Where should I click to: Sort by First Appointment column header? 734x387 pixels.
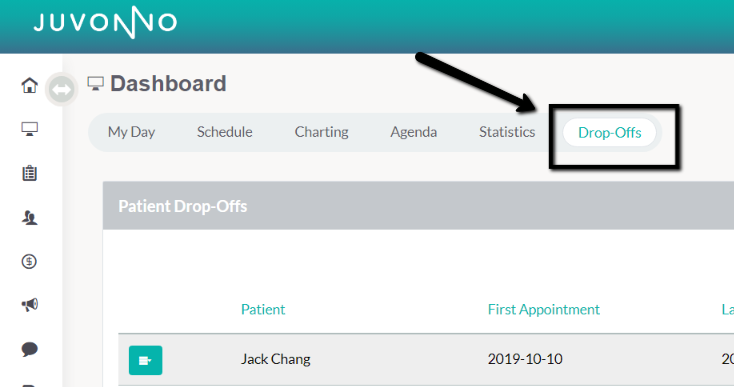(543, 309)
